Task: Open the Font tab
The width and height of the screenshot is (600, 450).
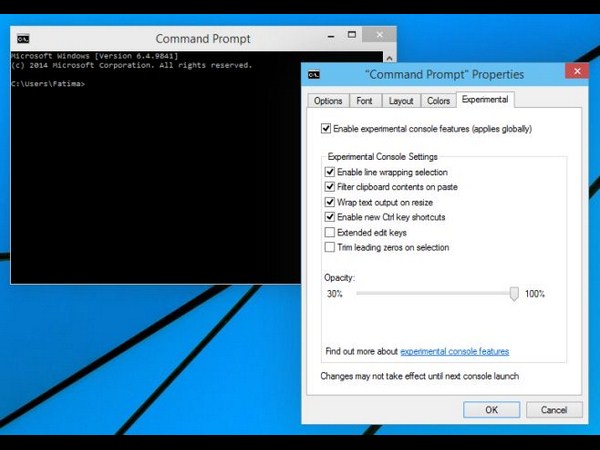Action: click(x=365, y=101)
